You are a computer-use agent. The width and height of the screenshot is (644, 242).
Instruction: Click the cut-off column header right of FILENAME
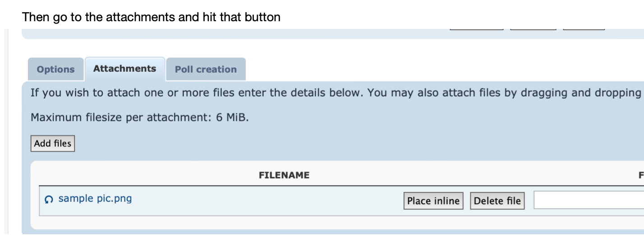point(641,175)
